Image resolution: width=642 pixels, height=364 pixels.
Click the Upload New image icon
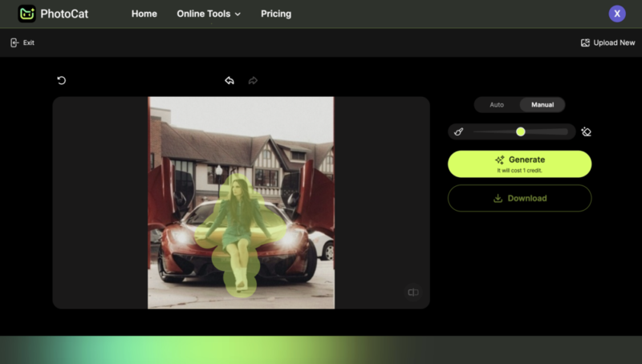click(585, 42)
